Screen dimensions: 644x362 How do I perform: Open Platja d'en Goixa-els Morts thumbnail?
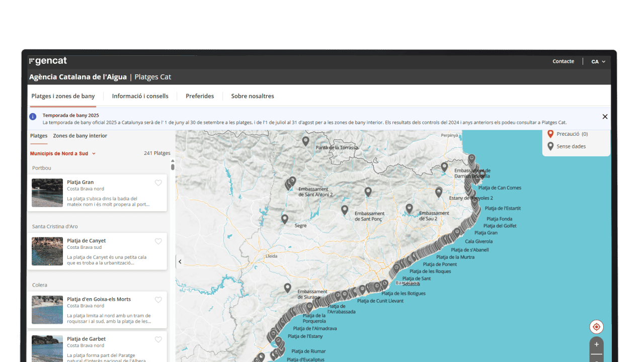coord(47,309)
